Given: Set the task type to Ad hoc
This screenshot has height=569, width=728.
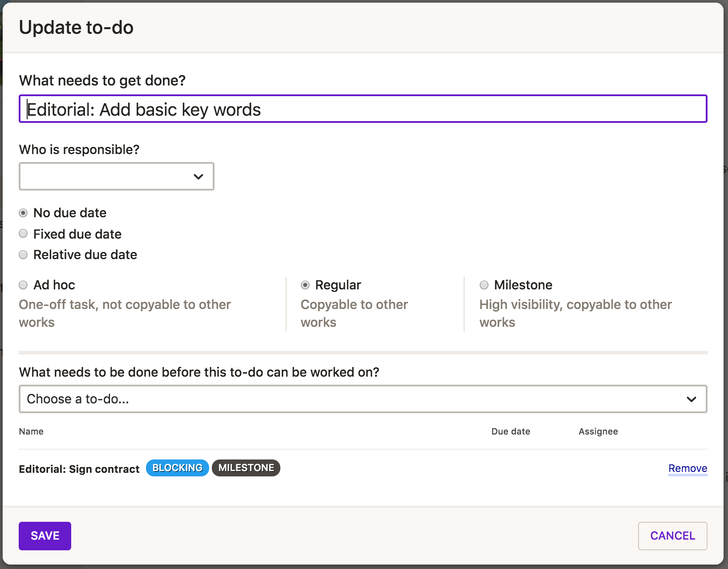Looking at the screenshot, I should [23, 285].
